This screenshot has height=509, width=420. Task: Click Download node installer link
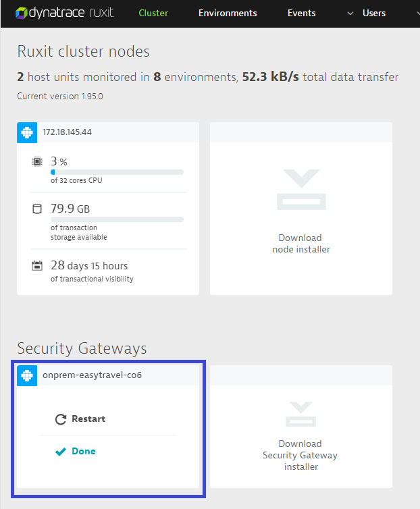(300, 244)
